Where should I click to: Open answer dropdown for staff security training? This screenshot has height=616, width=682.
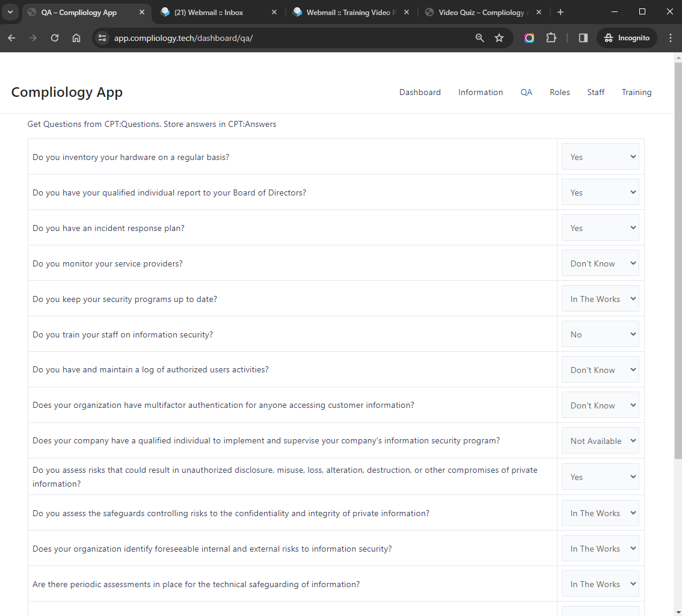coord(600,334)
